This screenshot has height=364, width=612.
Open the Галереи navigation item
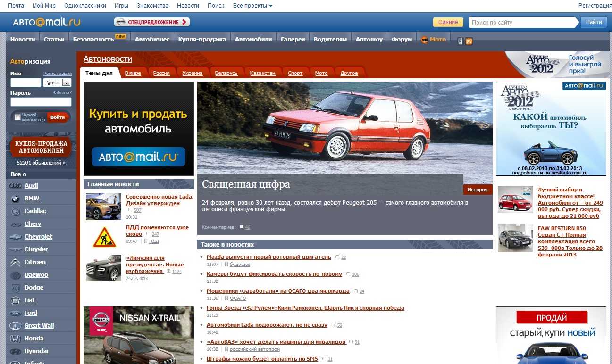pos(293,40)
